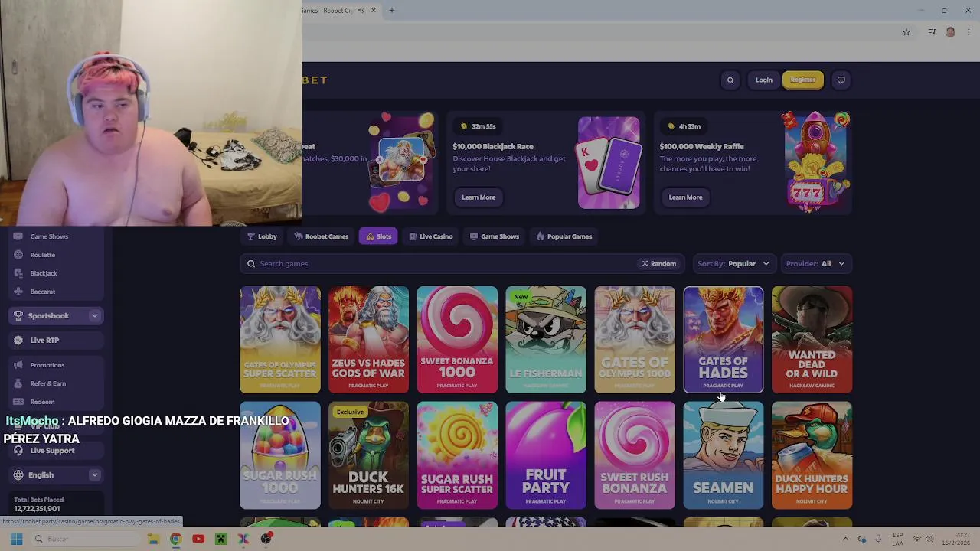Open Fruit Party game
This screenshot has width=980, height=551.
point(546,455)
